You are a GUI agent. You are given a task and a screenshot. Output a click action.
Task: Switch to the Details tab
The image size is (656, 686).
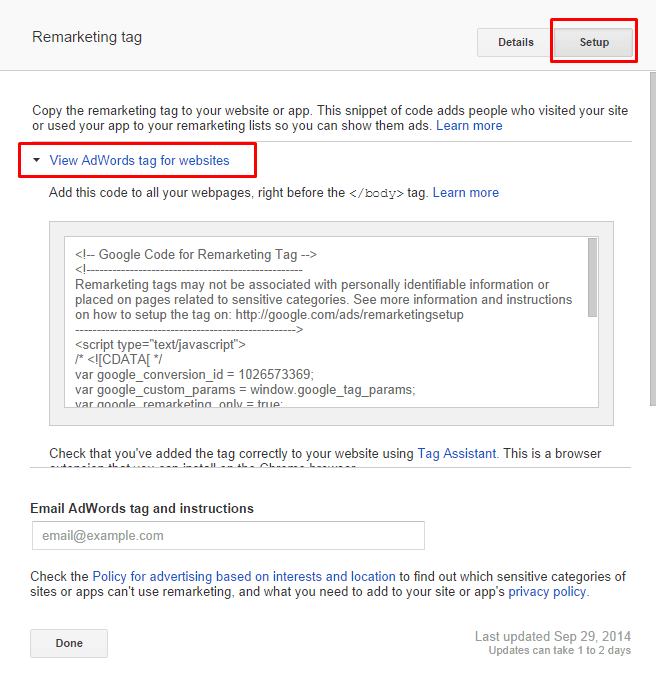click(516, 42)
